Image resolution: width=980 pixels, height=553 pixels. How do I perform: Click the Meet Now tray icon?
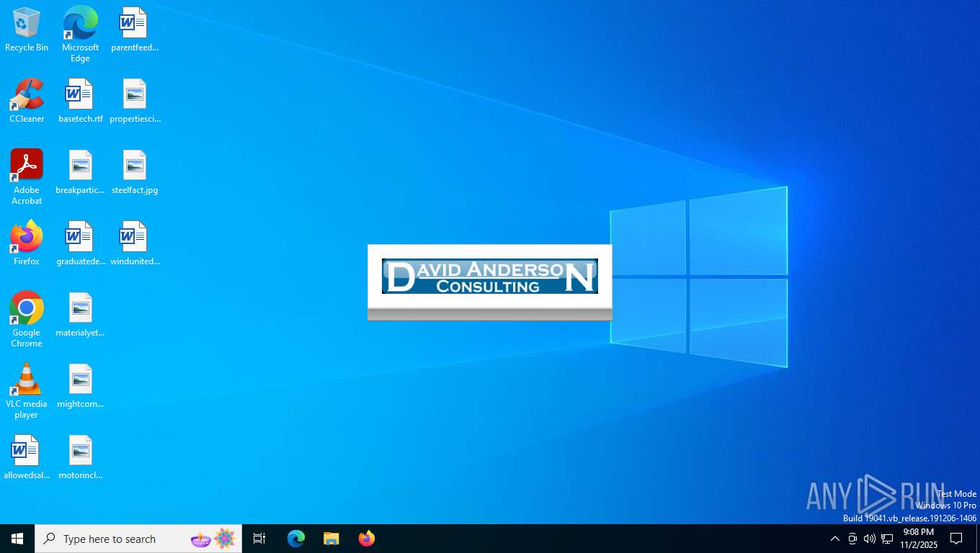[852, 539]
